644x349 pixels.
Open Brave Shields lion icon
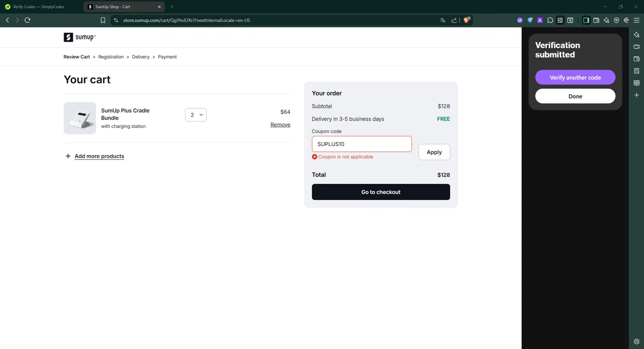467,20
